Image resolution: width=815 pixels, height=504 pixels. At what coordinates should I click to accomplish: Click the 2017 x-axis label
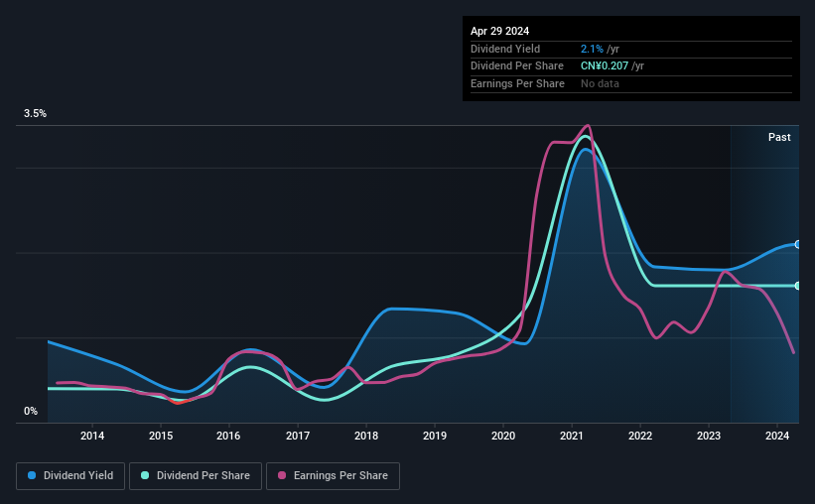tap(298, 436)
